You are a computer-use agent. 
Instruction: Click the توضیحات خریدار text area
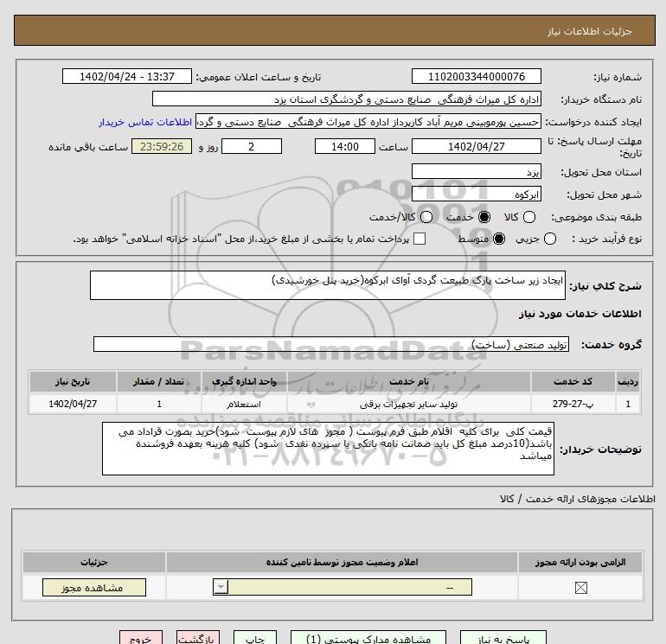click(328, 449)
